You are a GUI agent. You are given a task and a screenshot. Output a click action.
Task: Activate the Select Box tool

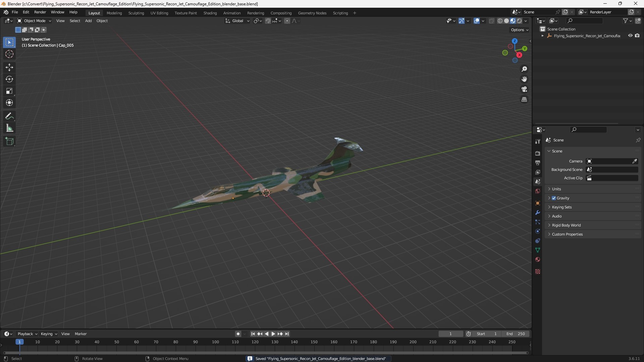pos(9,42)
